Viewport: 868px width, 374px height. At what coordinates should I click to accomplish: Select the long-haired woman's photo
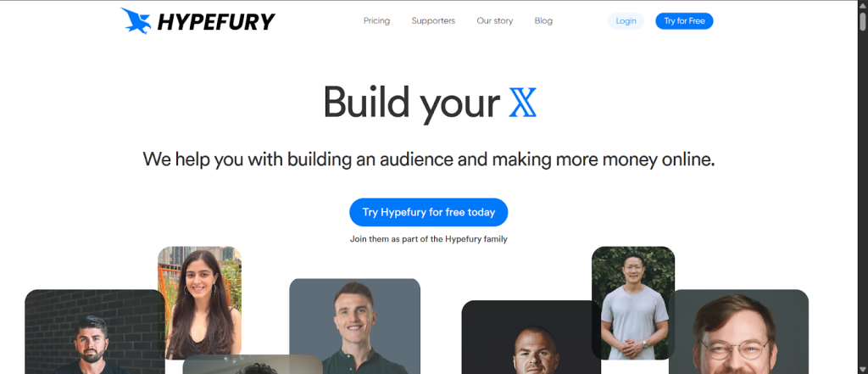(x=200, y=303)
